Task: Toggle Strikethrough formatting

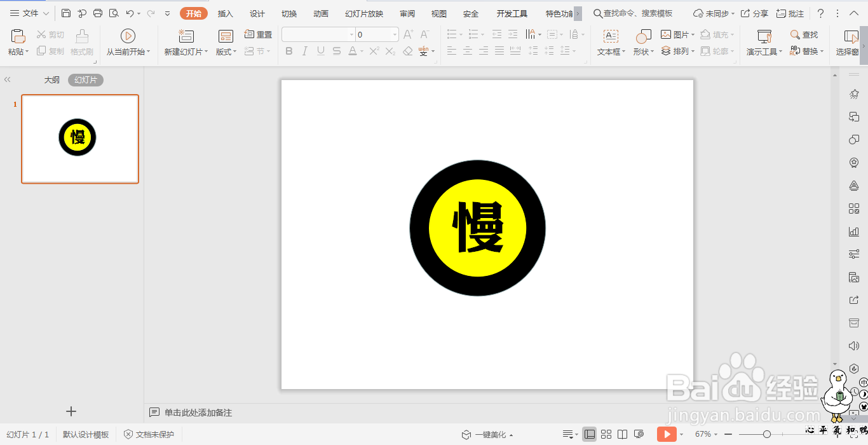Action: pyautogui.click(x=337, y=51)
